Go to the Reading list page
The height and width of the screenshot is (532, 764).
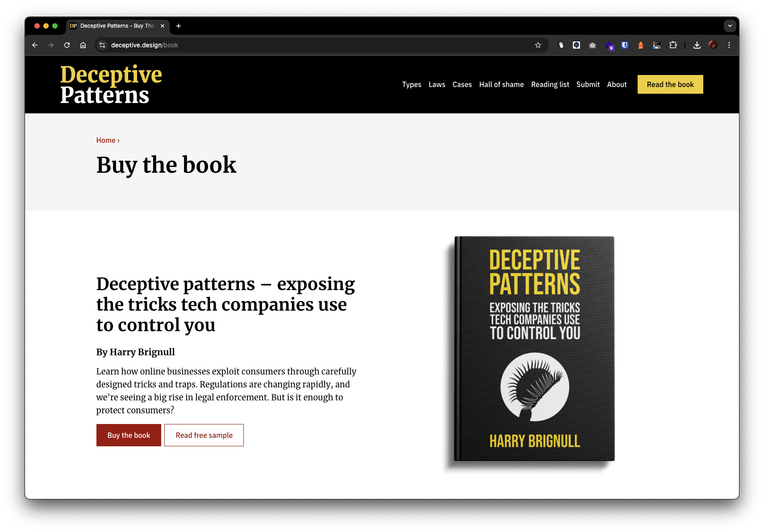550,84
